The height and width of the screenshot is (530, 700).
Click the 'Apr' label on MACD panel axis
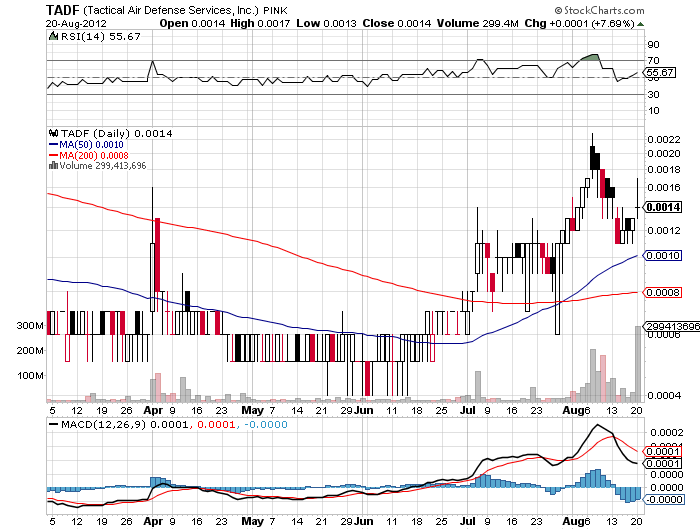coord(153,521)
